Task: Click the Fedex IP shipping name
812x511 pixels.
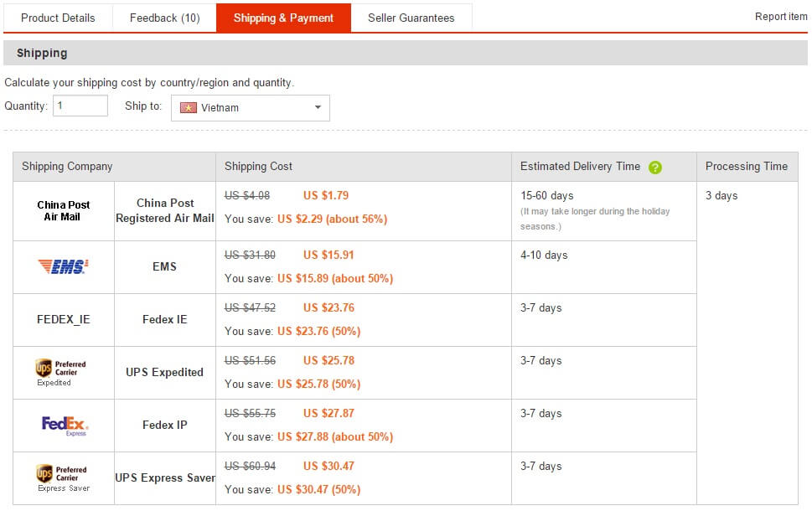Action: click(165, 425)
